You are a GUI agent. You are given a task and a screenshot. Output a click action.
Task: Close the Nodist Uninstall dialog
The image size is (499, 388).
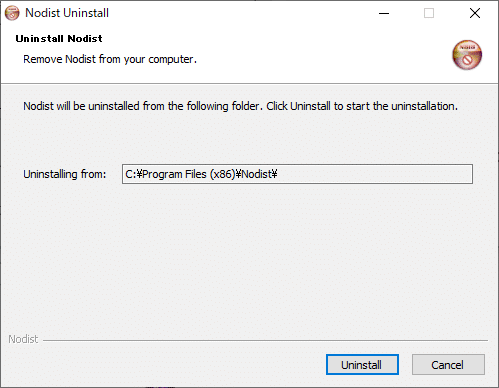point(475,13)
